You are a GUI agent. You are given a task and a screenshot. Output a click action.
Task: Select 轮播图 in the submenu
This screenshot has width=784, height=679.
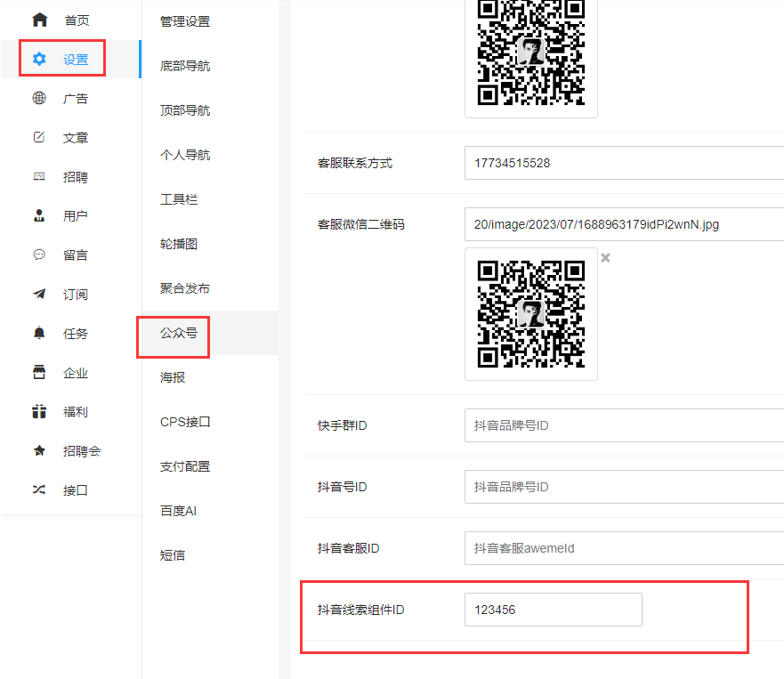click(179, 244)
